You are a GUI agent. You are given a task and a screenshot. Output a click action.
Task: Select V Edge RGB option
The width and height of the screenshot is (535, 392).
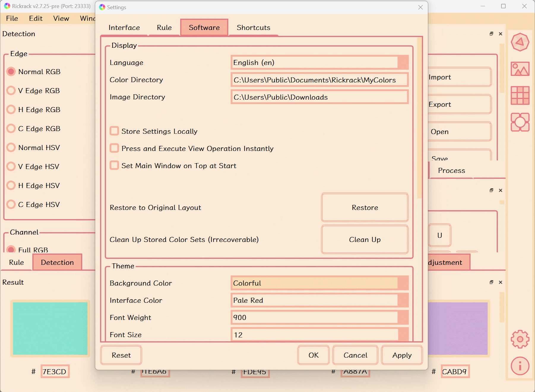[x=33, y=91]
